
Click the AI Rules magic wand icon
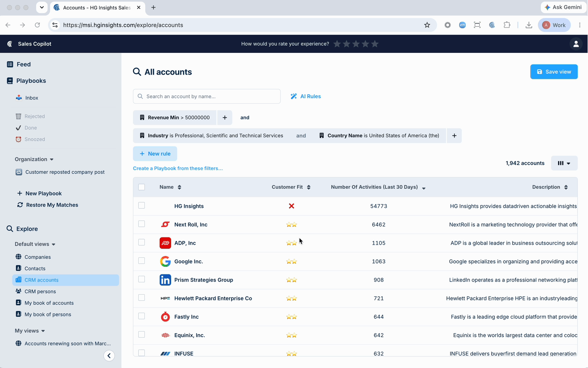[x=294, y=96]
